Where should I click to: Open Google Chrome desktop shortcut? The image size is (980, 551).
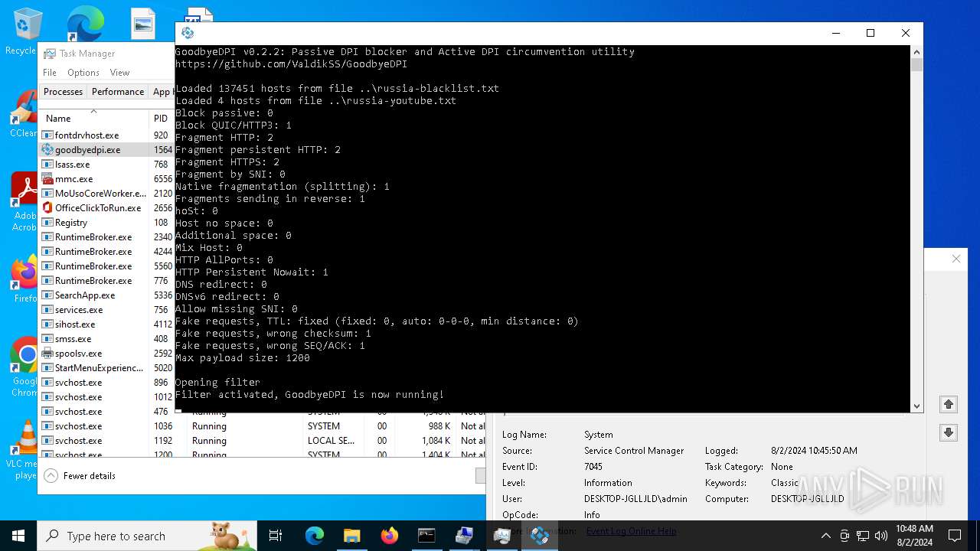click(x=23, y=367)
